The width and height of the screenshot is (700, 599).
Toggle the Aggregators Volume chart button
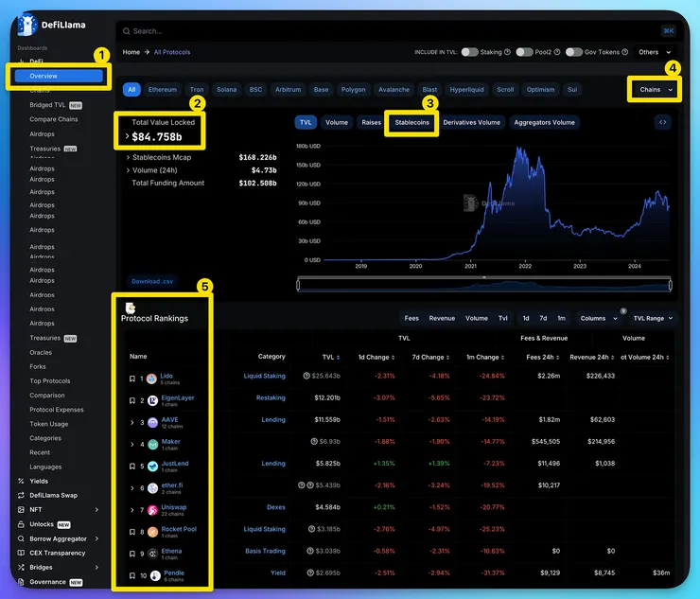[x=545, y=122]
